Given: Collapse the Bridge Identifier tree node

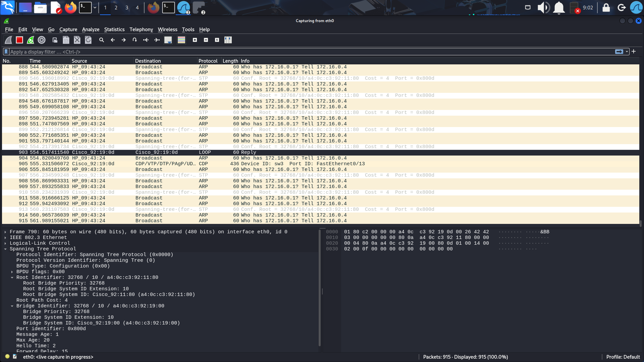Looking at the screenshot, I should [x=12, y=306].
